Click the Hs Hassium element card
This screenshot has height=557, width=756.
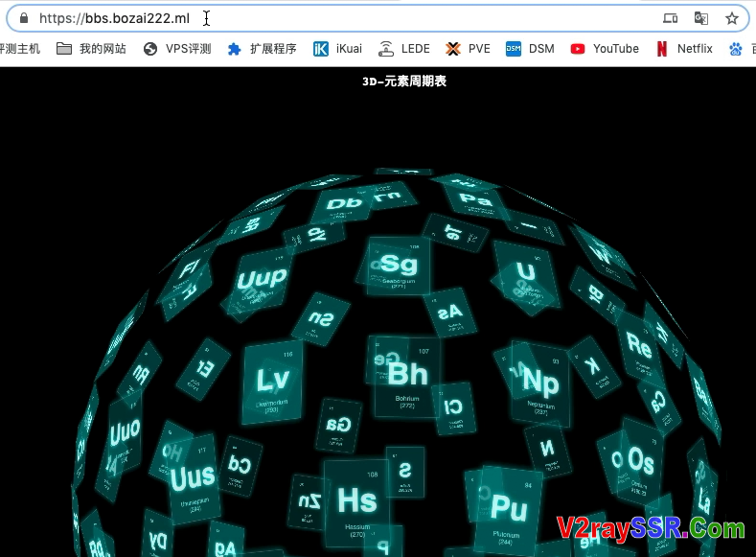356,501
